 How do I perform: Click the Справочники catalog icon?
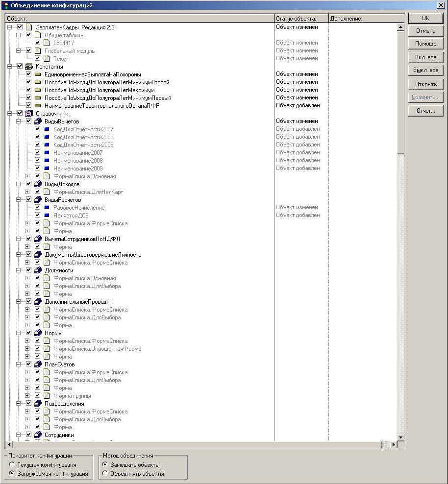pos(28,114)
